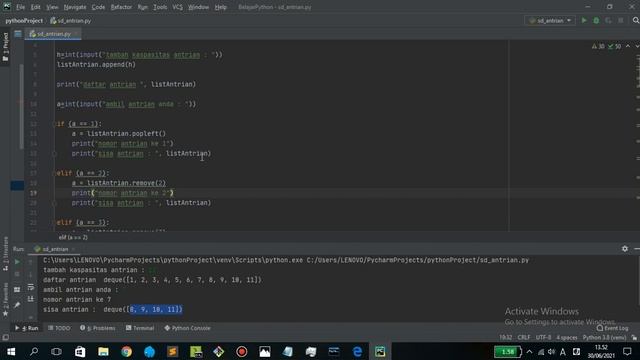Viewport: 640px width, 360px height.
Task: Click the 19:32 caret position in status bar
Action: [505, 338]
